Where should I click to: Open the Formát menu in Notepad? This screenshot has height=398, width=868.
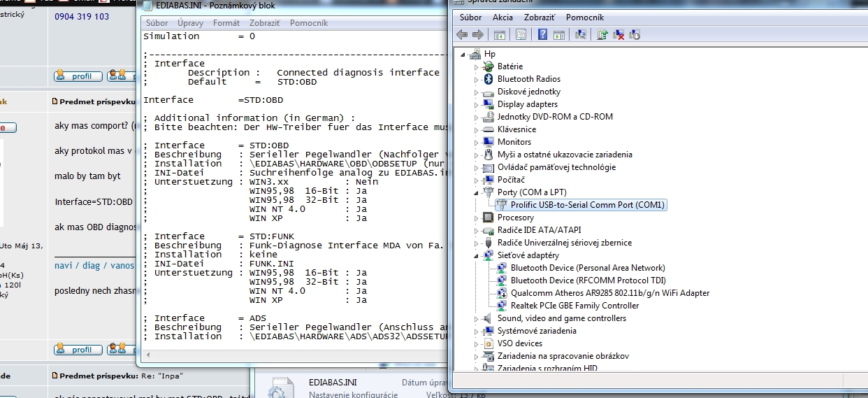tap(226, 23)
